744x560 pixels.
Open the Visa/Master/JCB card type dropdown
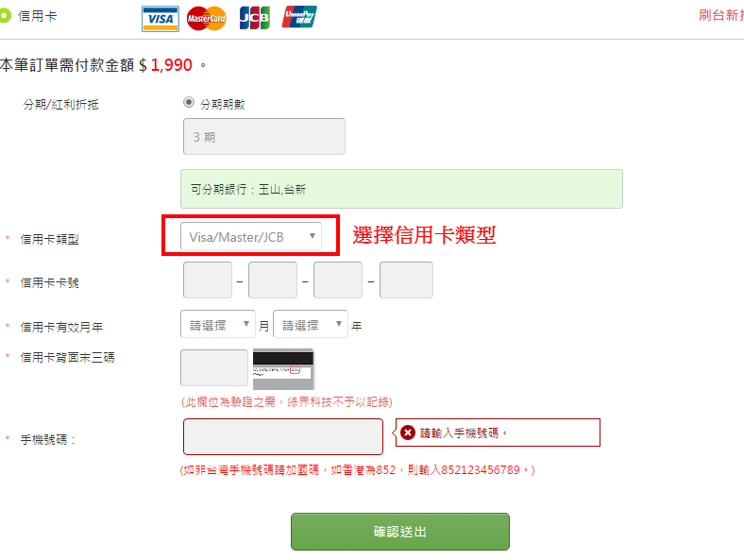pos(250,237)
